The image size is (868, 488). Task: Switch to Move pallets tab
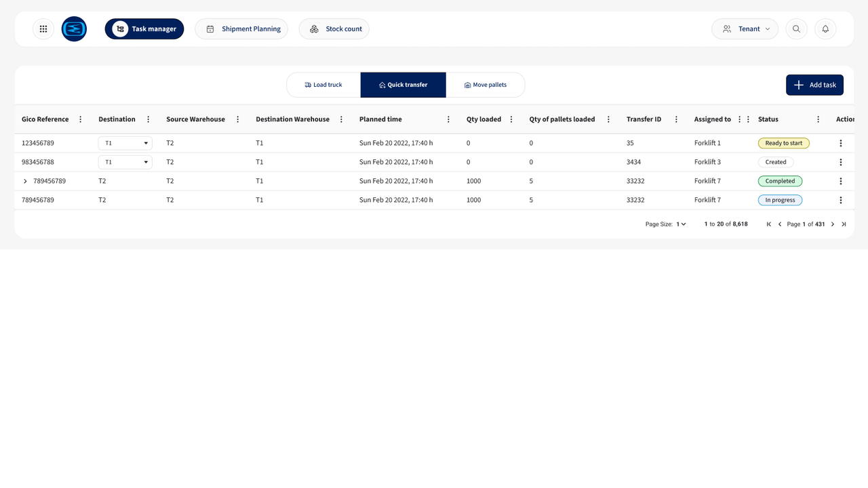click(486, 85)
